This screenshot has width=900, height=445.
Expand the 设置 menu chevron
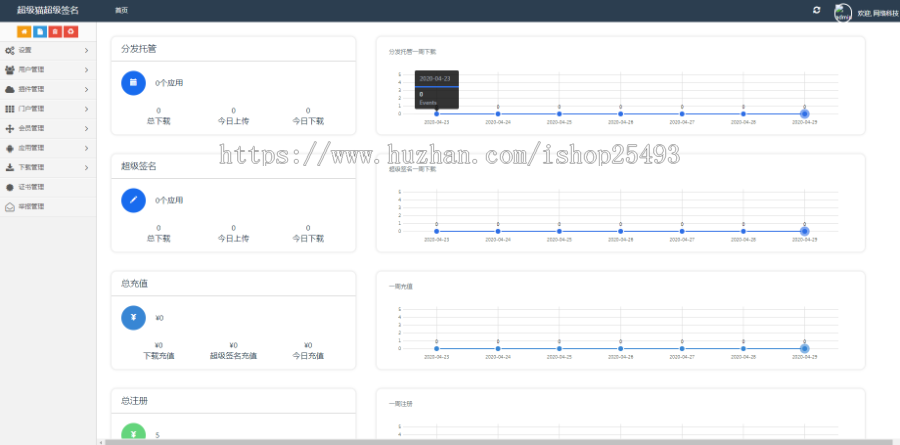[x=86, y=51]
